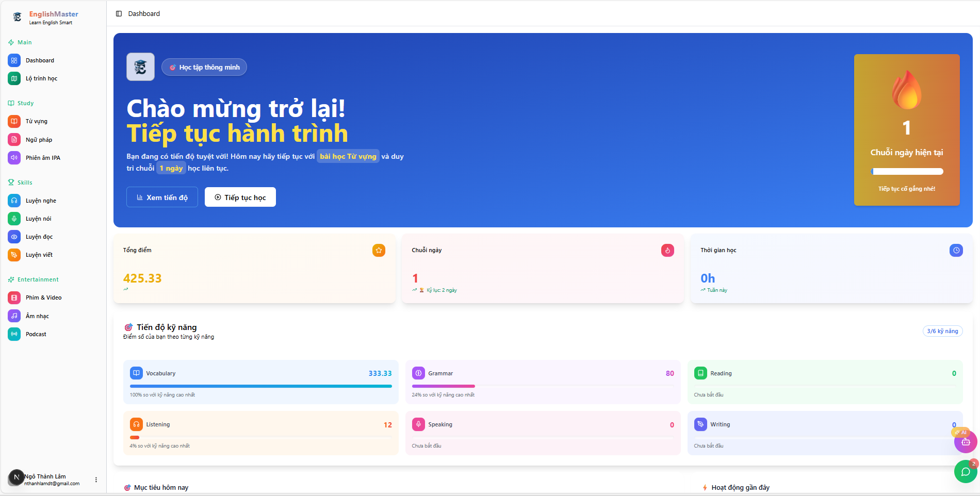The image size is (980, 496).
Task: Click the bài học Từ vựng highlight
Action: (348, 156)
